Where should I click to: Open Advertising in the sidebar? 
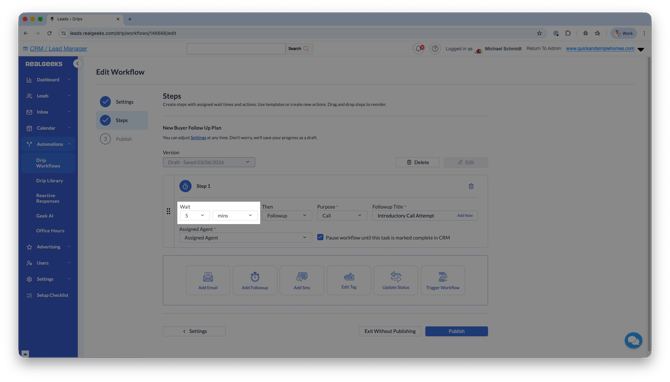coord(48,247)
